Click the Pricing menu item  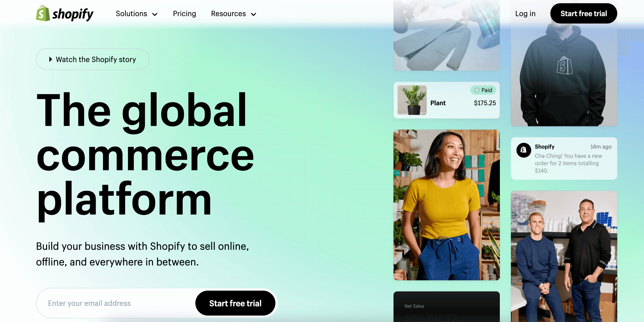click(x=185, y=14)
